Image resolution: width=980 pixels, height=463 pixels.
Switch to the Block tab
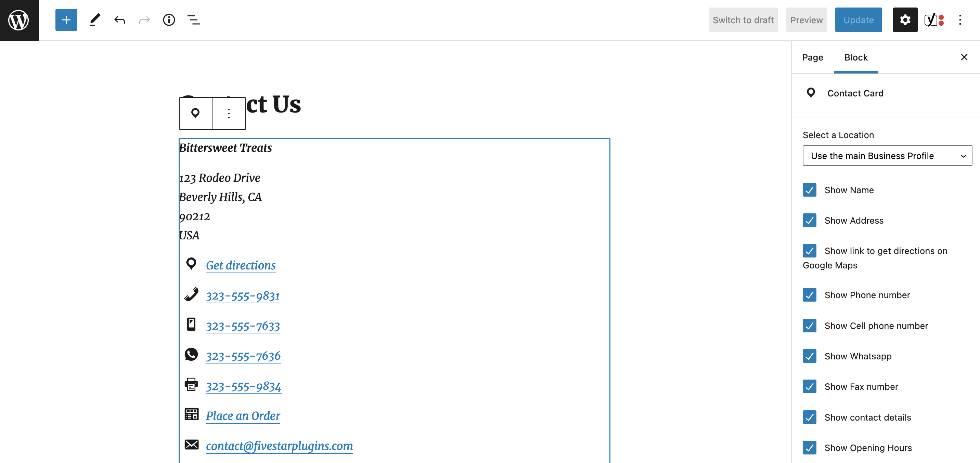(x=856, y=57)
